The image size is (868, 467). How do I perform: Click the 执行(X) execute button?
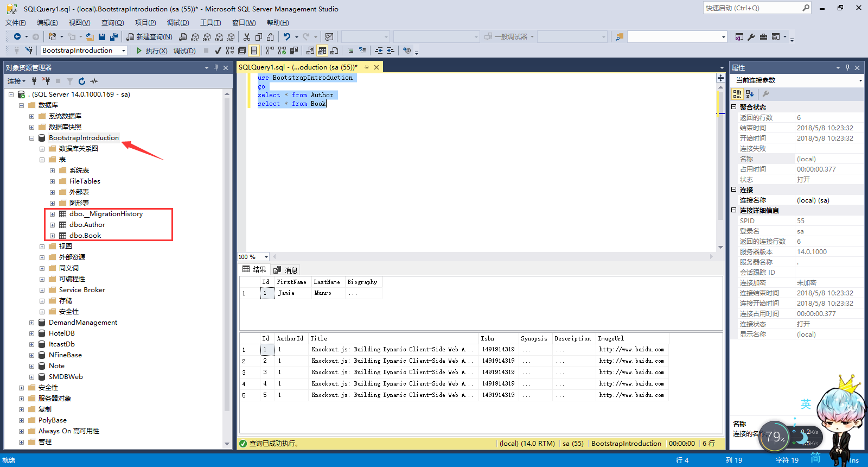click(151, 51)
